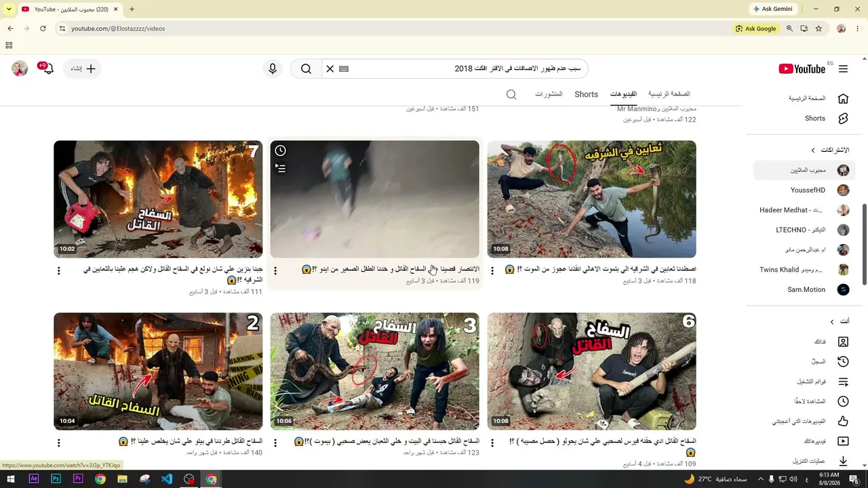Play the video thumbnail numbered 3

coord(374,371)
